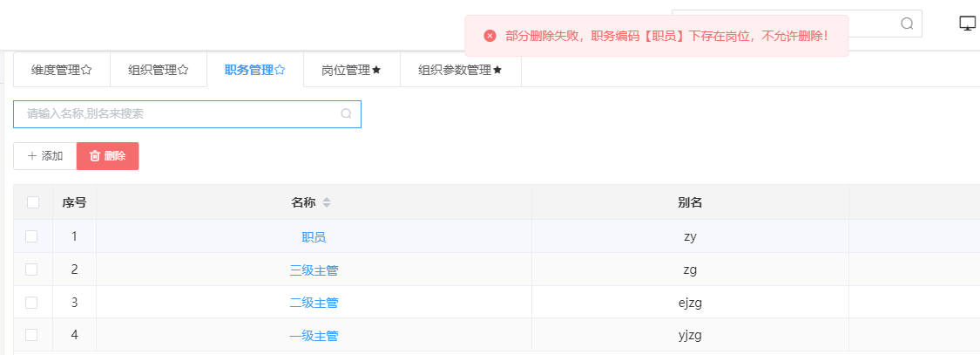The height and width of the screenshot is (355, 980).
Task: Click the star icon on 维度管理 tab
Action: tap(87, 71)
